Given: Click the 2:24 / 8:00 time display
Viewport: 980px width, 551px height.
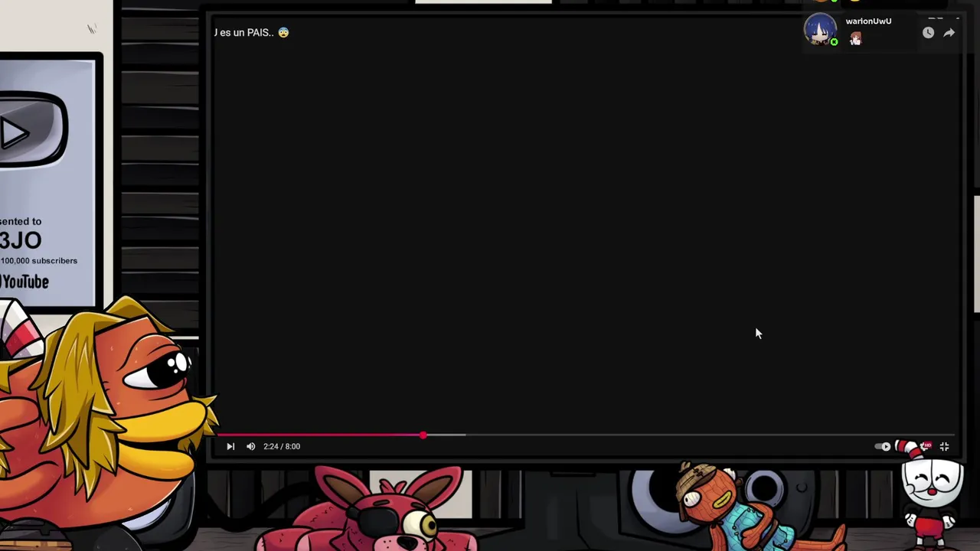Looking at the screenshot, I should tap(282, 446).
